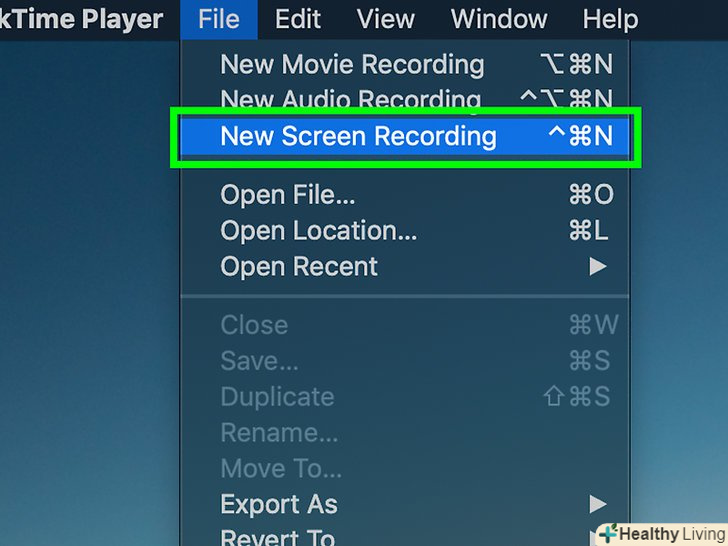Click the Close menu entry
This screenshot has height=546, width=728.
coord(254,325)
